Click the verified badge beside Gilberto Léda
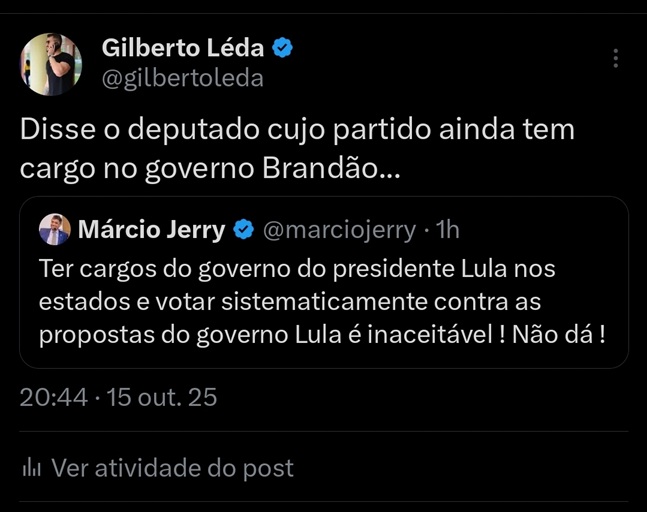 pyautogui.click(x=284, y=48)
